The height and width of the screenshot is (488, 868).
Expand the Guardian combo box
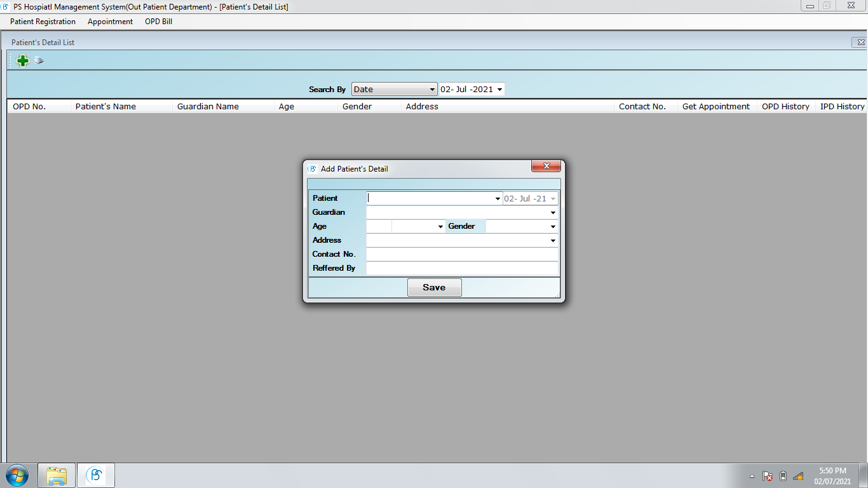[553, 212]
